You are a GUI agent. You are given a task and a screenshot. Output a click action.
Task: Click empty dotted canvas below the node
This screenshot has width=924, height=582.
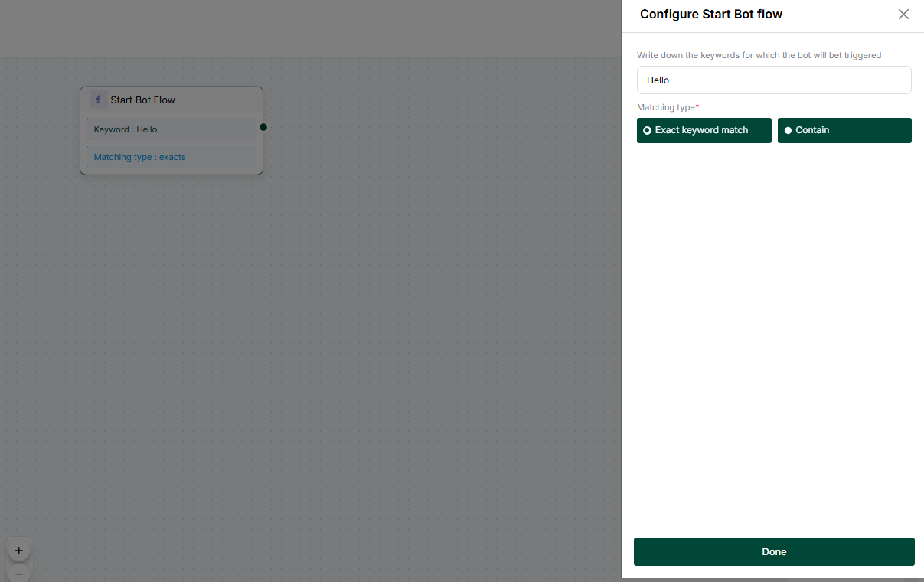[306, 345]
